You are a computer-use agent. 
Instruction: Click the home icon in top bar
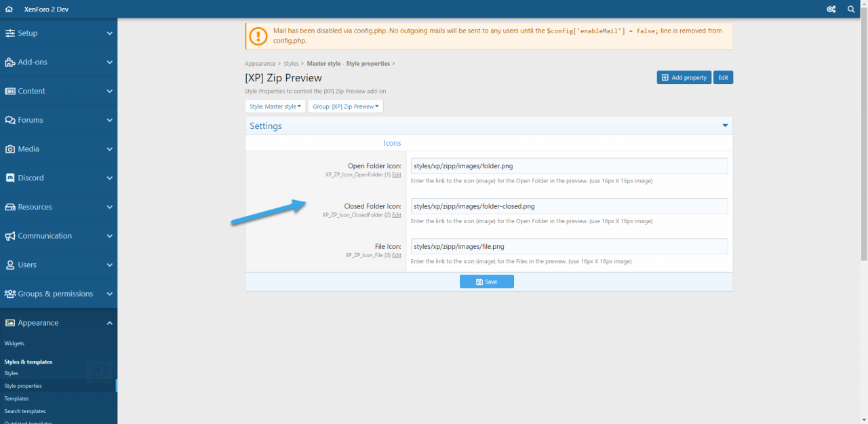9,9
